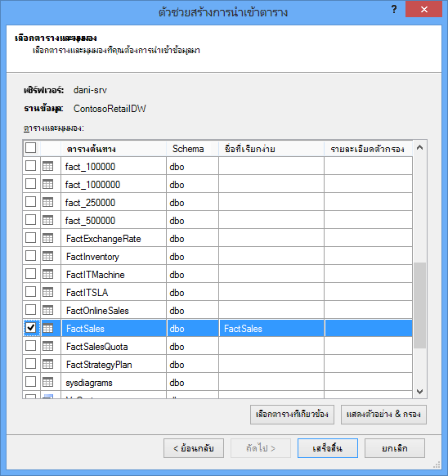Check the sysdiagrams checkbox

click(30, 382)
